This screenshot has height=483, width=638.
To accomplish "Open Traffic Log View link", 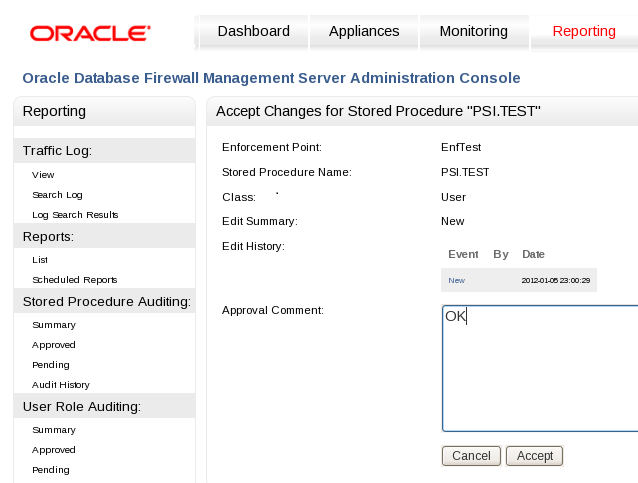I will [43, 175].
